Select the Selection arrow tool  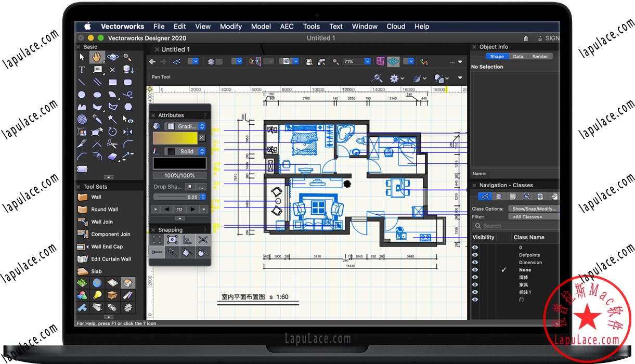[x=82, y=57]
